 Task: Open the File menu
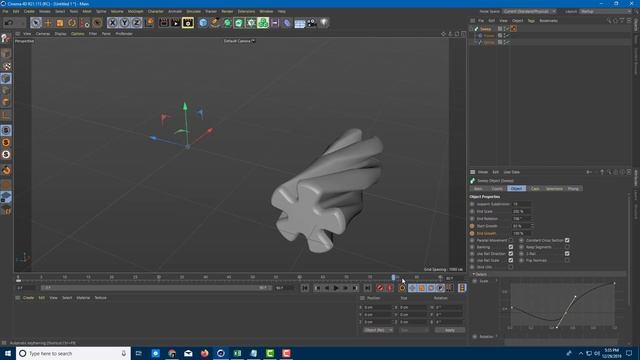[5, 11]
